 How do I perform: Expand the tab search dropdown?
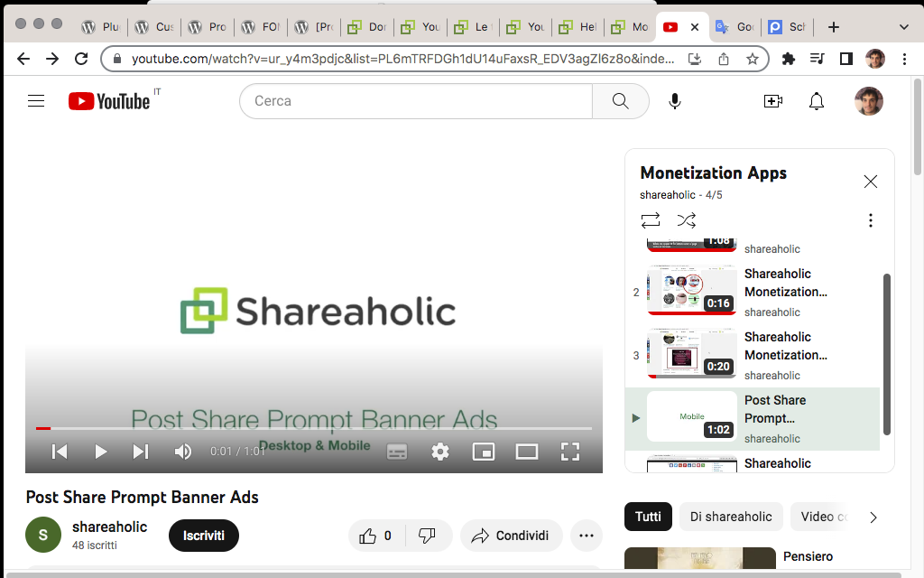[x=903, y=27]
